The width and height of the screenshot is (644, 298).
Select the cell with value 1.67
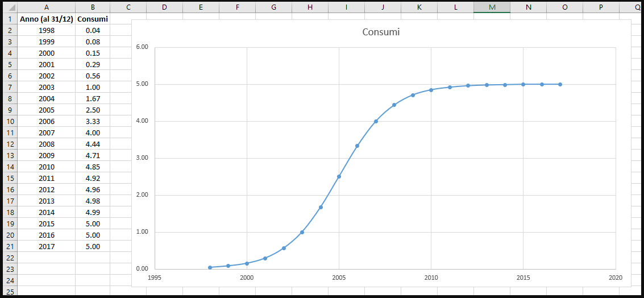click(93, 98)
